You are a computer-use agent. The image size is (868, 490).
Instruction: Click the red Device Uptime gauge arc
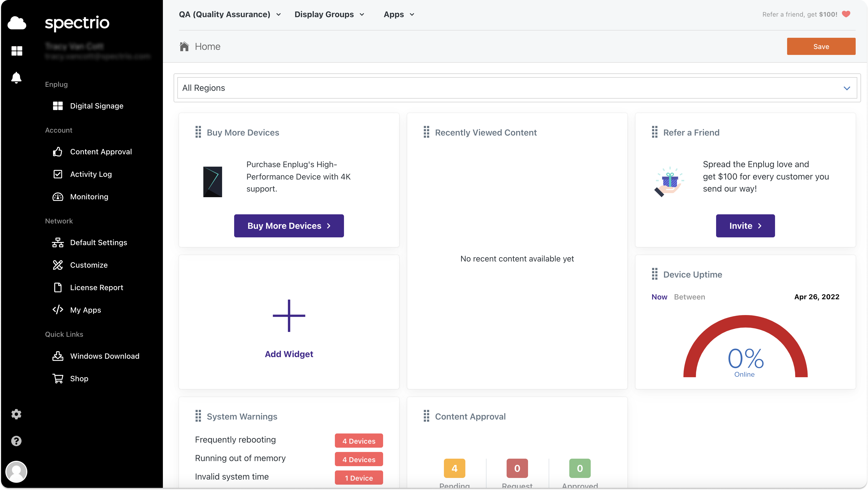pyautogui.click(x=745, y=322)
